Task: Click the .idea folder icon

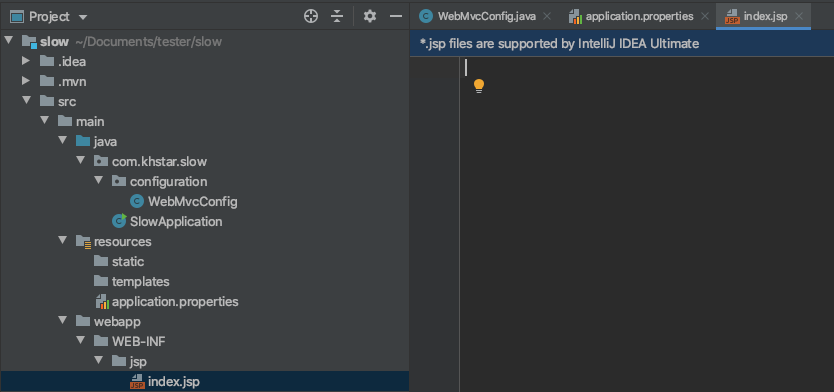Action: coord(47,61)
